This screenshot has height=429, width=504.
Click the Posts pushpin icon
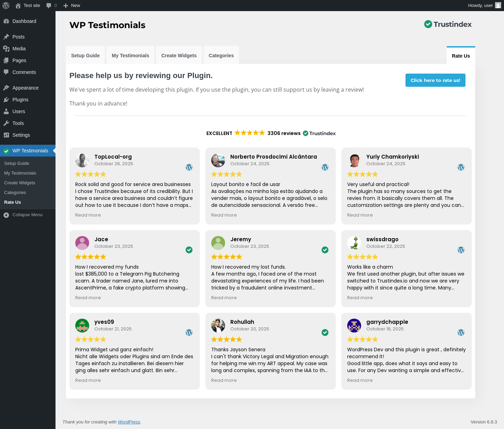coord(6,37)
